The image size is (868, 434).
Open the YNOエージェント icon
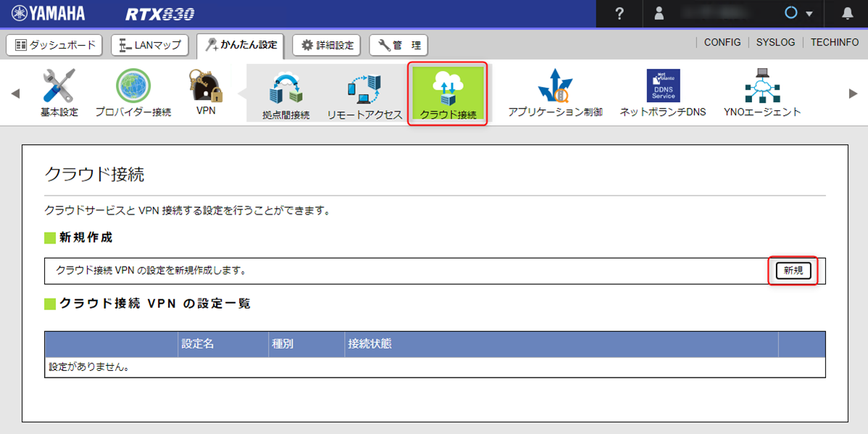[x=762, y=87]
